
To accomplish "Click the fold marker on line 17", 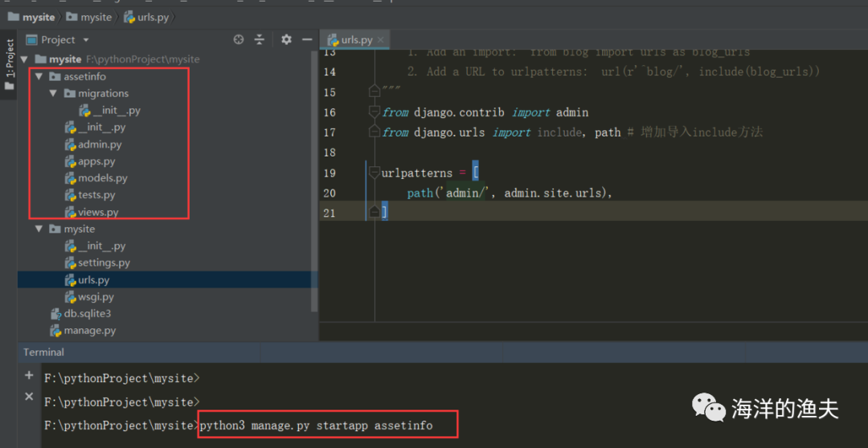I will [x=375, y=132].
